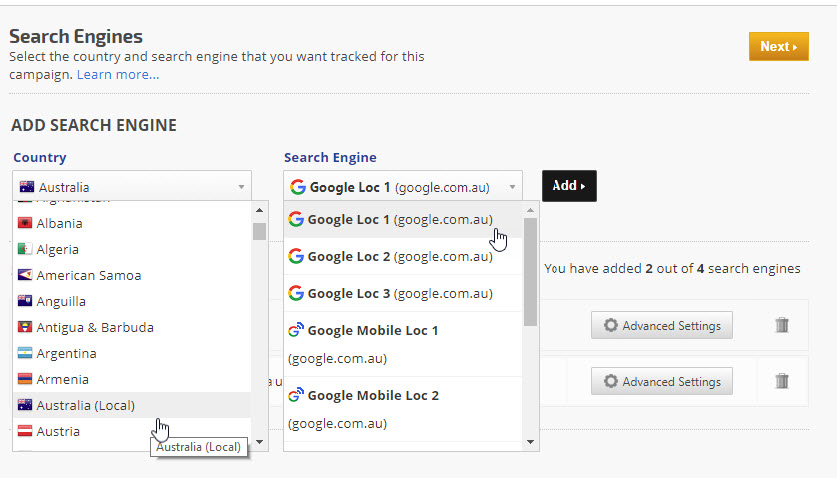Pick American Samoa from the countries

click(x=89, y=275)
